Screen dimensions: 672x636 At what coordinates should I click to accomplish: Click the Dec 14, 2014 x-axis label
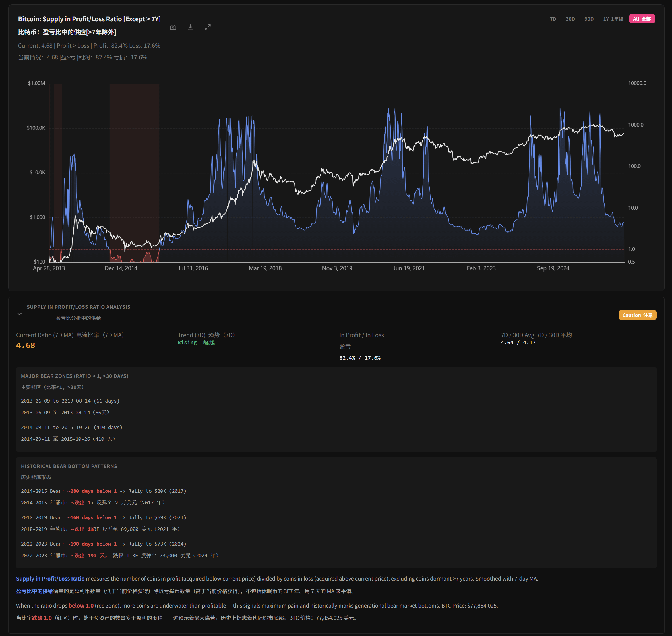(121, 268)
